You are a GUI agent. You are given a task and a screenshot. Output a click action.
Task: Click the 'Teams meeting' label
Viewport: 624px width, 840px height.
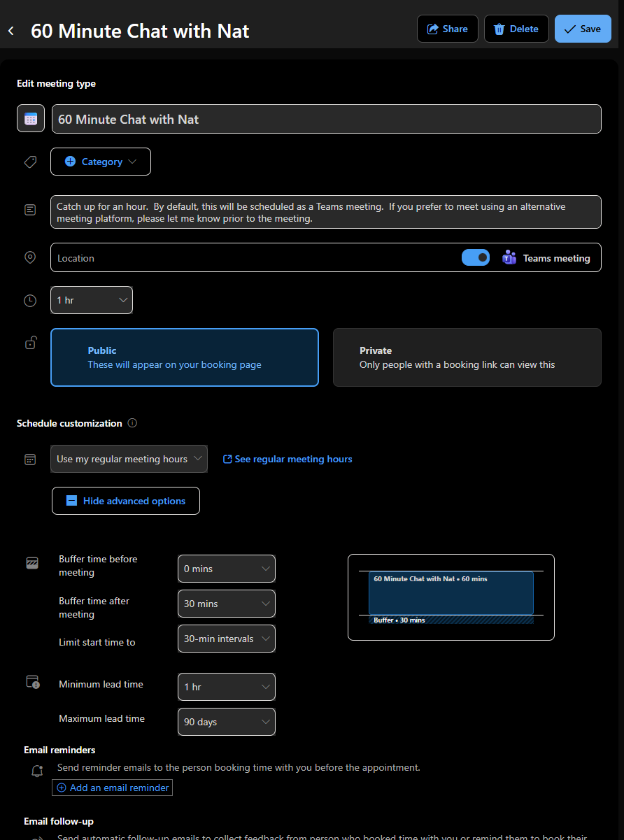557,258
